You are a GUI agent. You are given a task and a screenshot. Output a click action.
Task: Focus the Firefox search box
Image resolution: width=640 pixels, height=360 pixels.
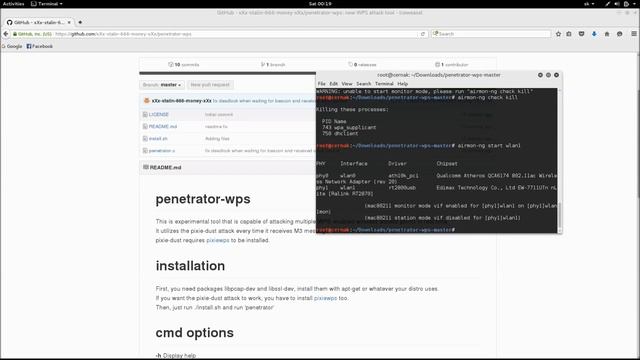coord(491,34)
